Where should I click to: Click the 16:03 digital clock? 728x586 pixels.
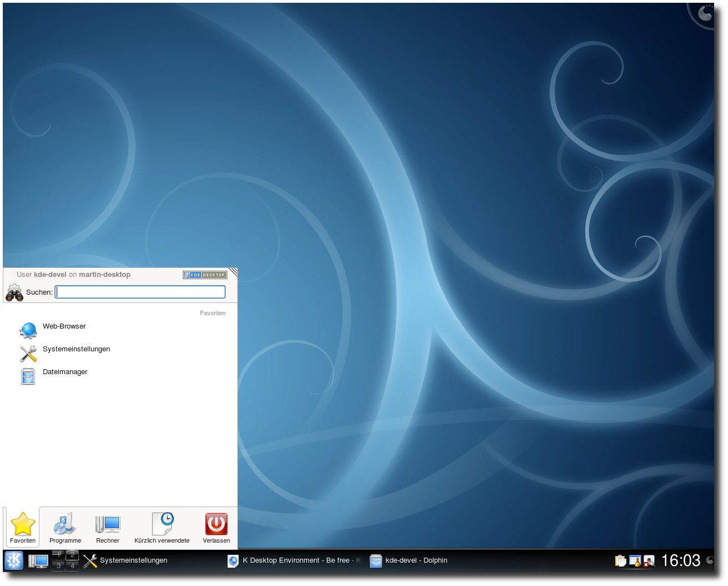[x=681, y=560]
